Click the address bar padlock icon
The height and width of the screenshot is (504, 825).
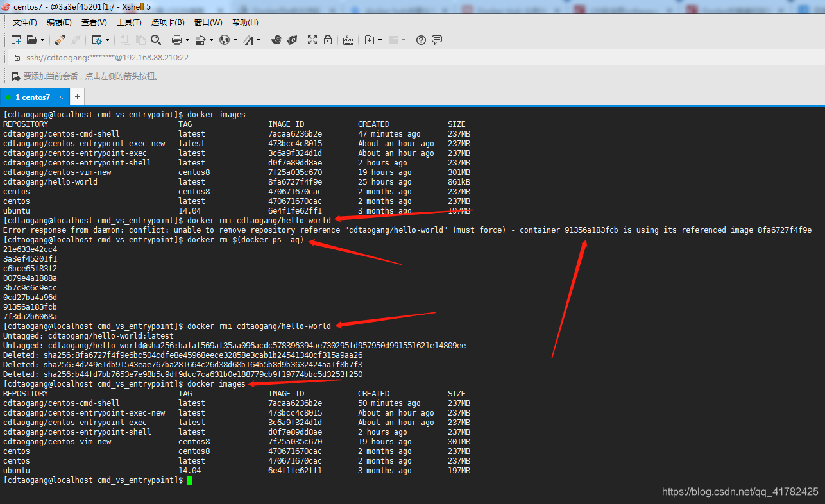(x=17, y=57)
